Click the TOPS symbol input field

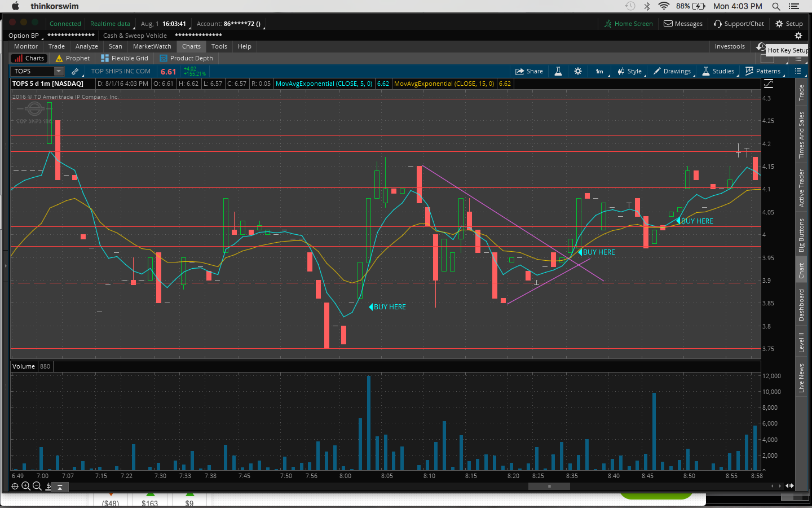(x=32, y=71)
